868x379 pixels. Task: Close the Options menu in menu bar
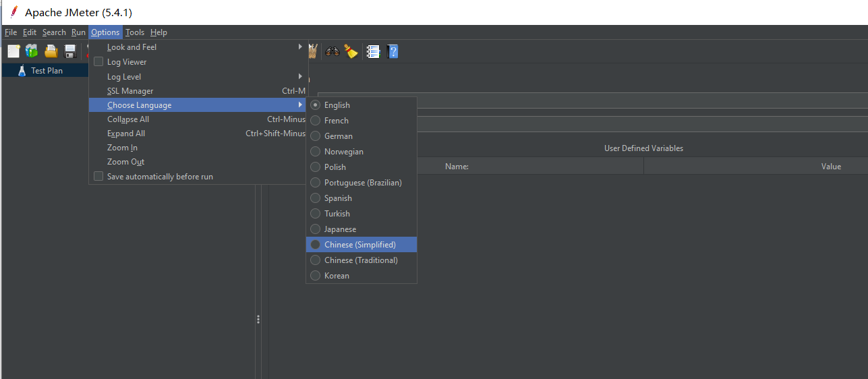pos(105,32)
